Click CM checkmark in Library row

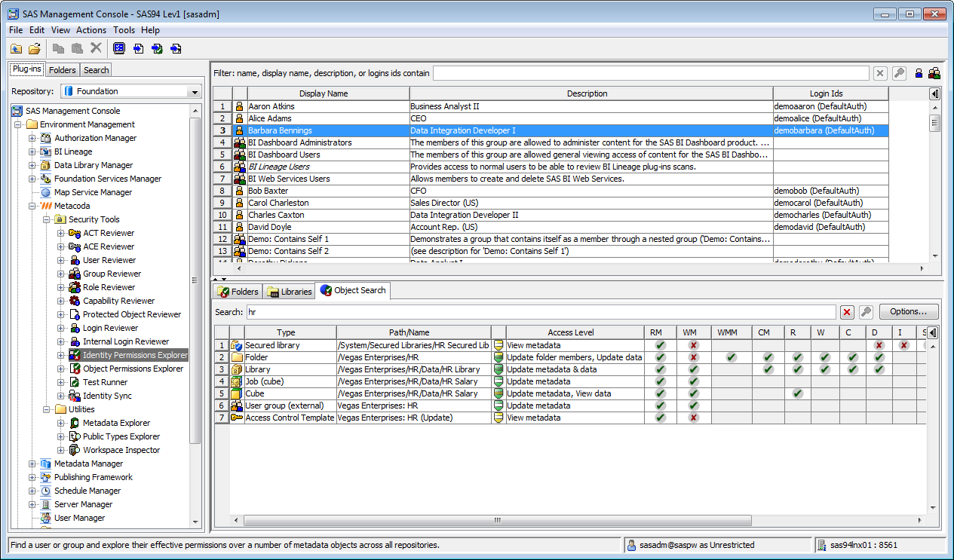pos(768,369)
